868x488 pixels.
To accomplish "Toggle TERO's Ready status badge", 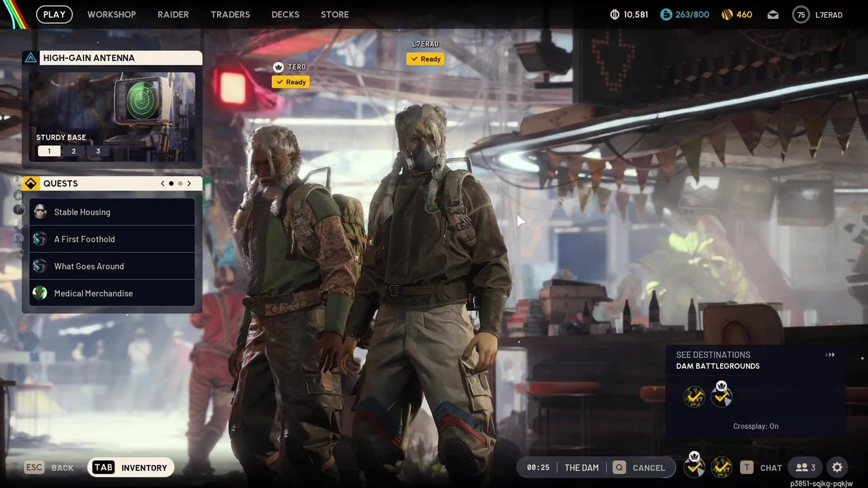I will point(291,82).
